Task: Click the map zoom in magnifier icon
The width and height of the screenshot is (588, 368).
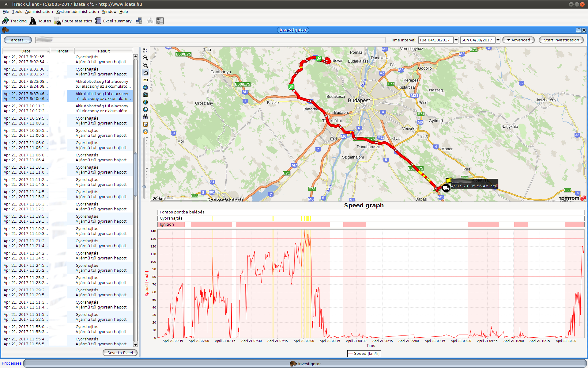Action: (145, 65)
